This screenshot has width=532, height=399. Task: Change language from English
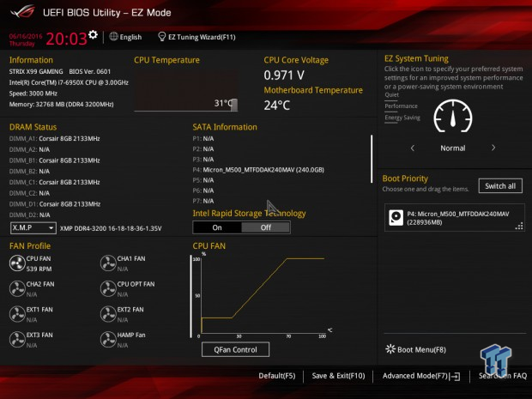click(130, 37)
